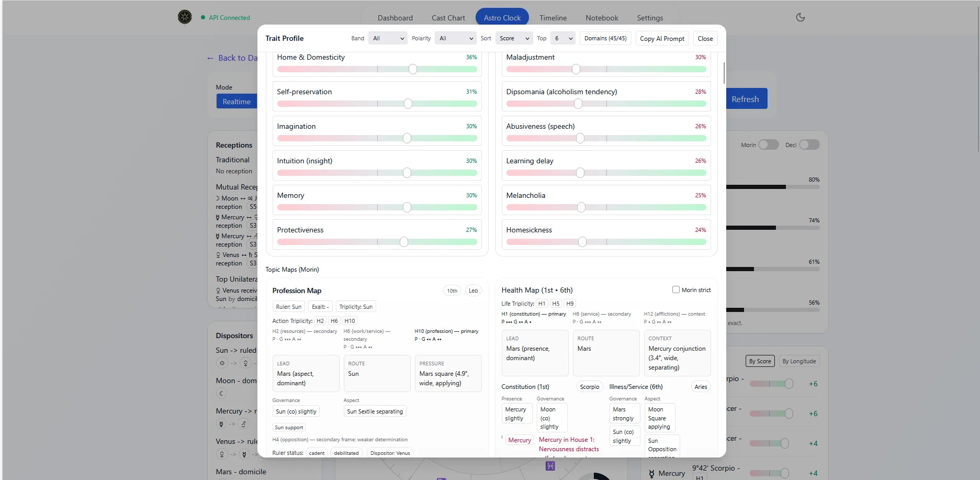Change the Top dropdown from 6
This screenshot has width=980, height=480.
tap(563, 38)
